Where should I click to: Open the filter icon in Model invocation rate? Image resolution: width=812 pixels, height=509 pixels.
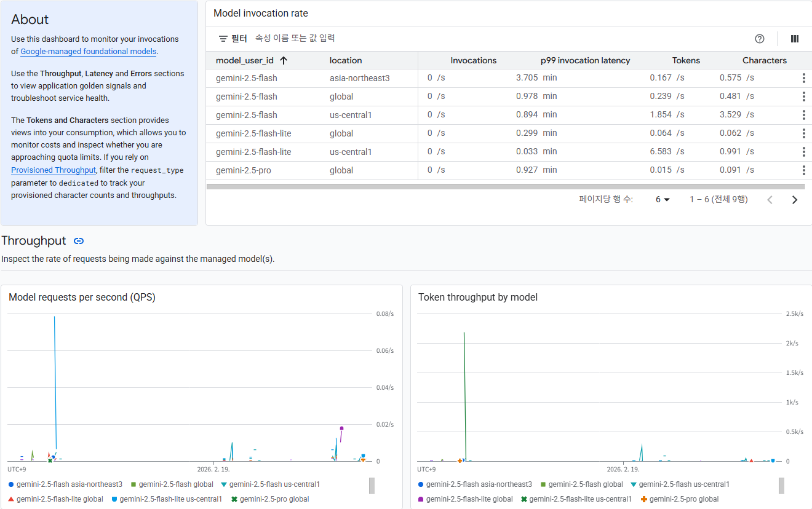[x=223, y=39]
